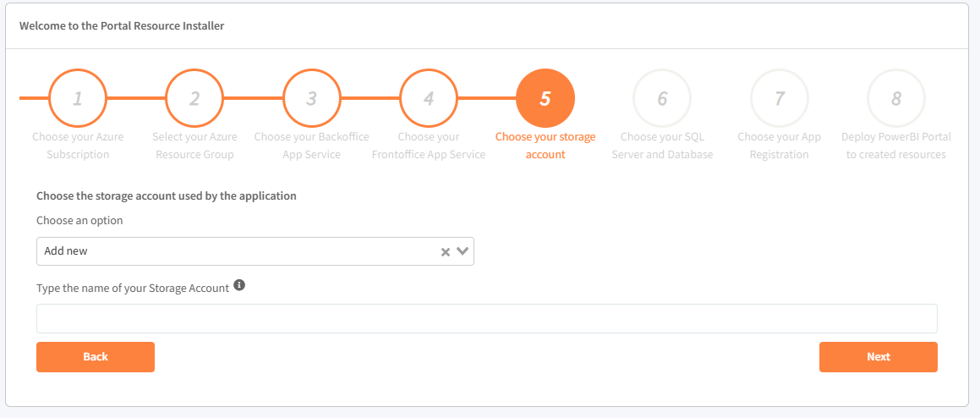Screen dimensions: 980x418
Task: Select step 6 circle in wizard
Action: coord(662,98)
